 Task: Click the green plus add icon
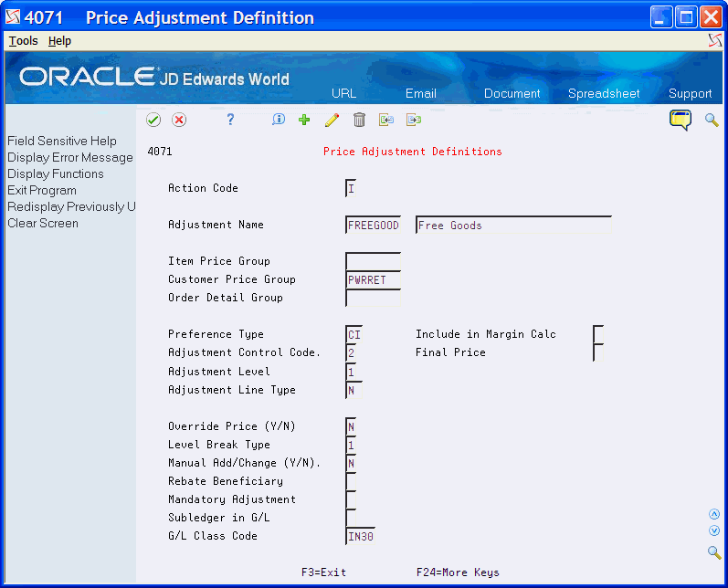pos(304,120)
